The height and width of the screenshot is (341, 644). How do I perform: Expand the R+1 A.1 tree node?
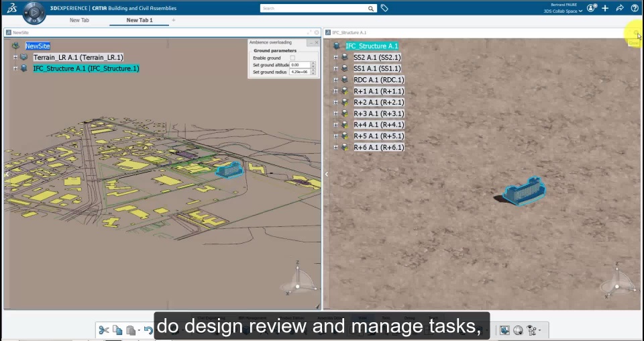tap(335, 91)
